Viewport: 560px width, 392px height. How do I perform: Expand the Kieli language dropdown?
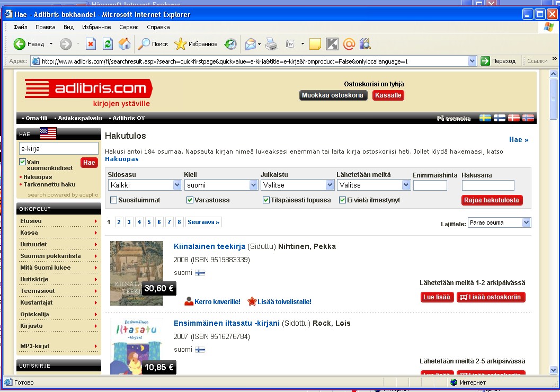click(221, 185)
